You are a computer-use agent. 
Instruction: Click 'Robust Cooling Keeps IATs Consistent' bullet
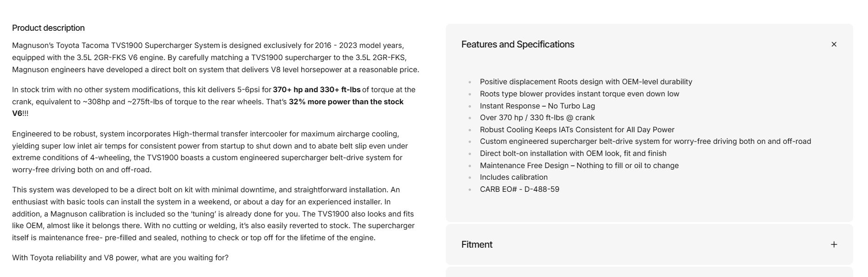[x=576, y=130]
